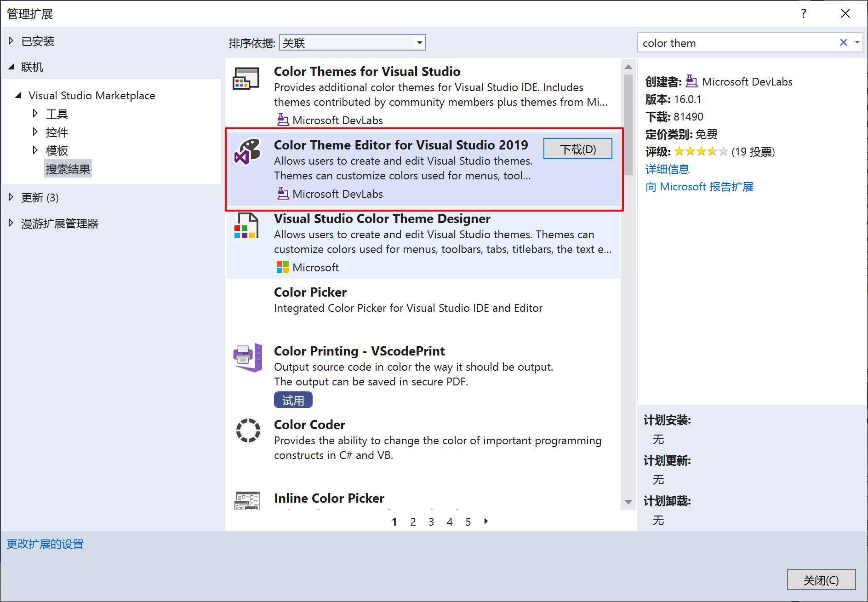Expand the 工具 category
The width and height of the screenshot is (868, 602).
pos(35,113)
